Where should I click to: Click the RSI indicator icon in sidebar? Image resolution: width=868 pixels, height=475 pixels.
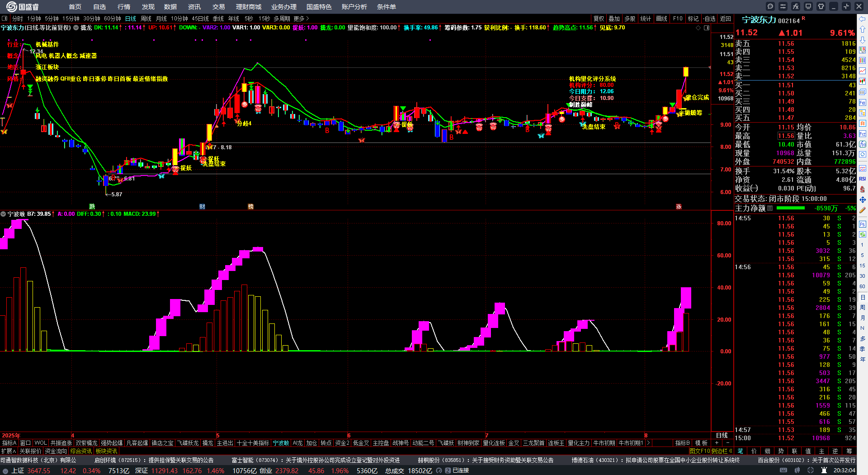pos(863,179)
